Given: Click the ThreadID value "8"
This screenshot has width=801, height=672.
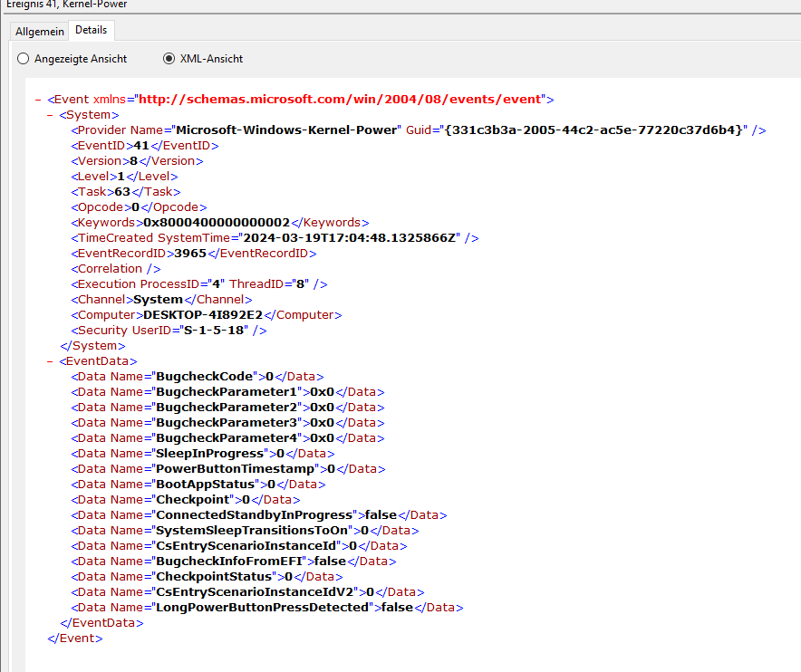Looking at the screenshot, I should coord(301,283).
